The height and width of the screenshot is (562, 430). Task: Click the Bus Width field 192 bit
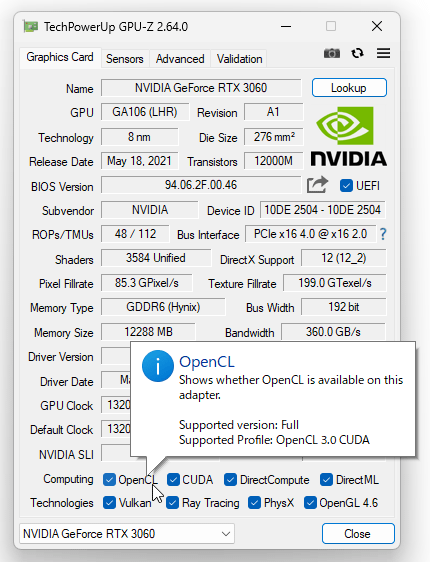tap(344, 307)
